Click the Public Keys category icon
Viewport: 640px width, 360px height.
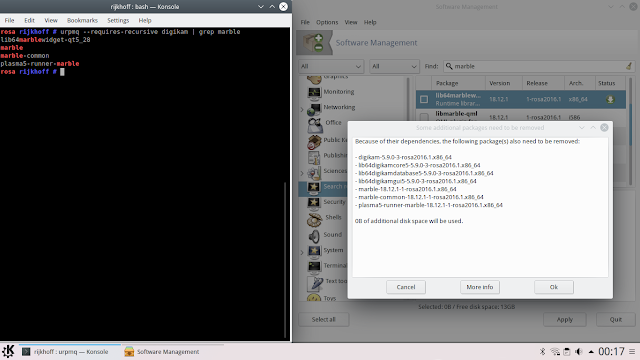pos(314,141)
